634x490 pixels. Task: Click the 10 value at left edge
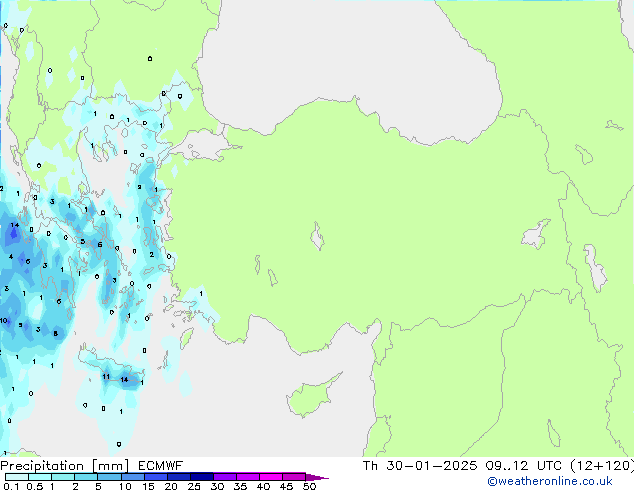tap(5, 321)
